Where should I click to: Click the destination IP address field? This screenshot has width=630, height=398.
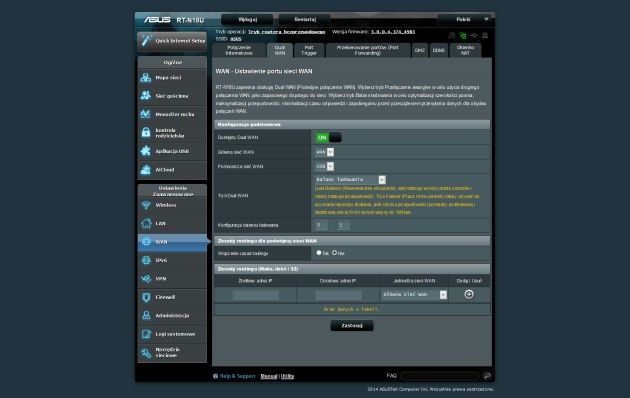338,295
